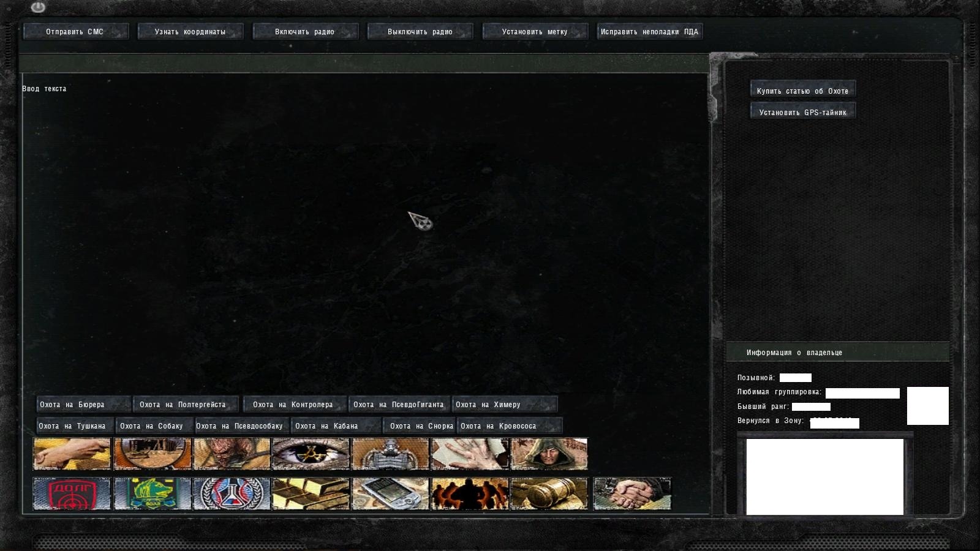Select Охота на Псевдособаку
Viewport: 980px width, 551px height.
(241, 425)
